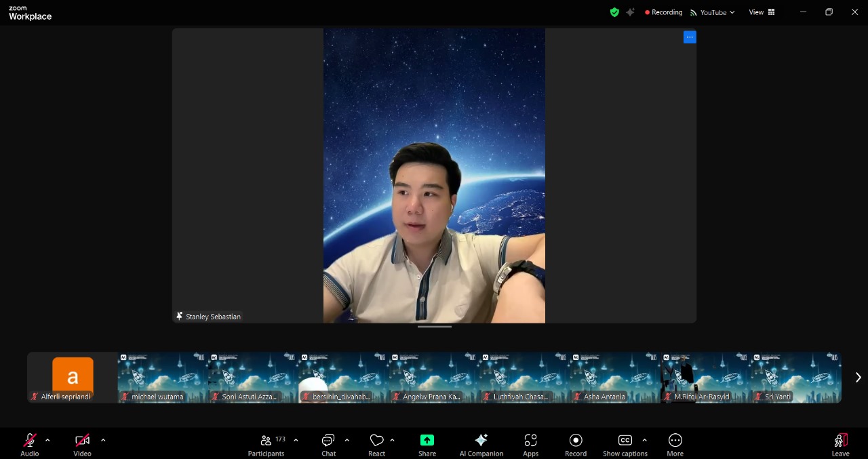
Task: Click the blue three-dots button on speaker video
Action: [x=690, y=37]
